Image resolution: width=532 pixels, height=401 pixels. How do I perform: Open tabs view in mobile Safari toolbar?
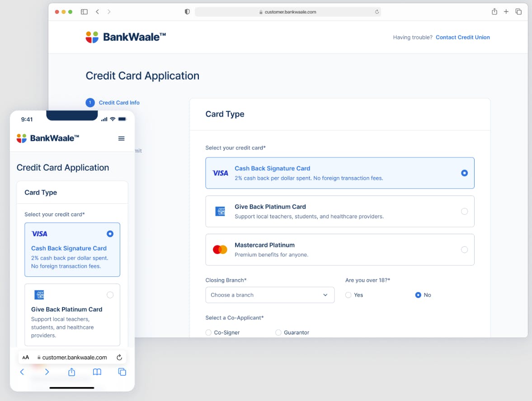point(122,372)
